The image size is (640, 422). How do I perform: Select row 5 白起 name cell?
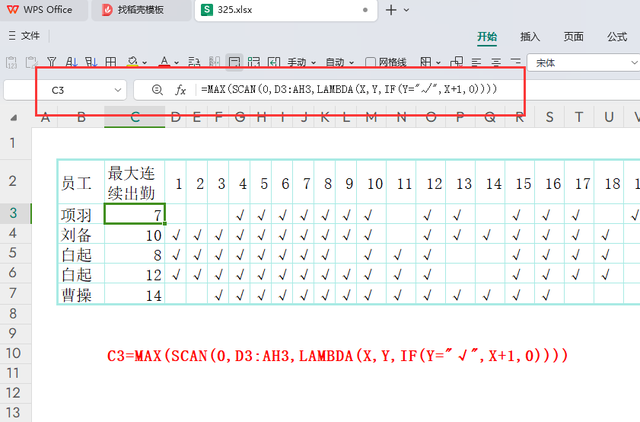[x=81, y=254]
